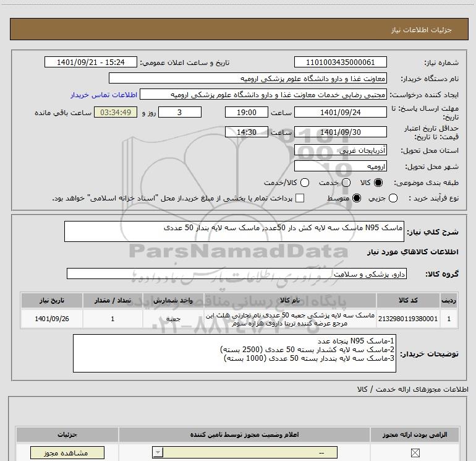The width and height of the screenshot is (476, 461).
Task: Click the response deadline date 1401/09/24 field
Action: 341,113
